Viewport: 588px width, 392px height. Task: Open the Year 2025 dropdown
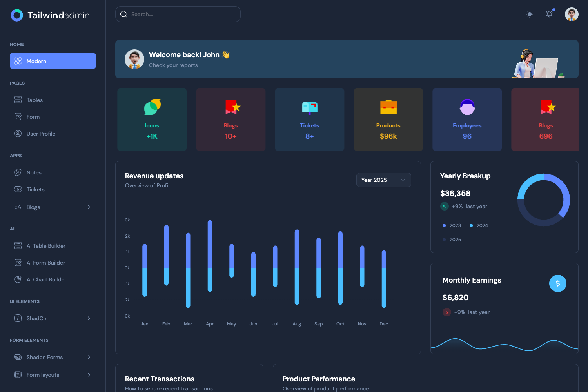tap(384, 180)
